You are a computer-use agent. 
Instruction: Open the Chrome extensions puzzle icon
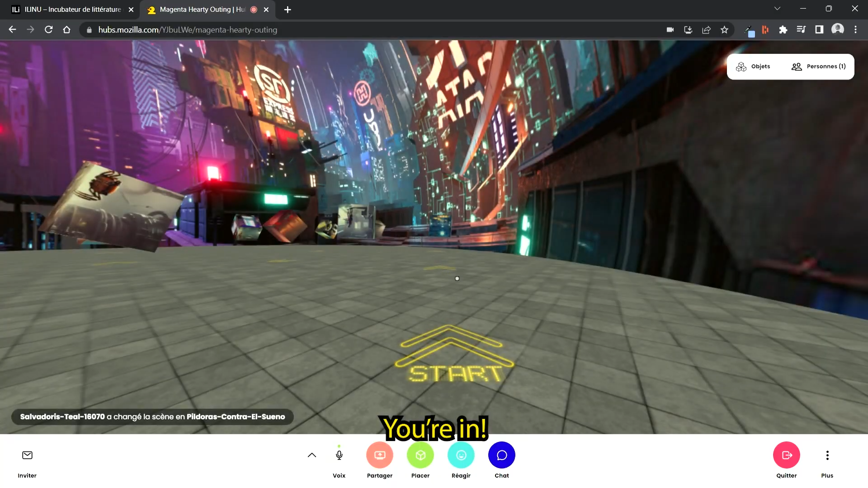(783, 30)
